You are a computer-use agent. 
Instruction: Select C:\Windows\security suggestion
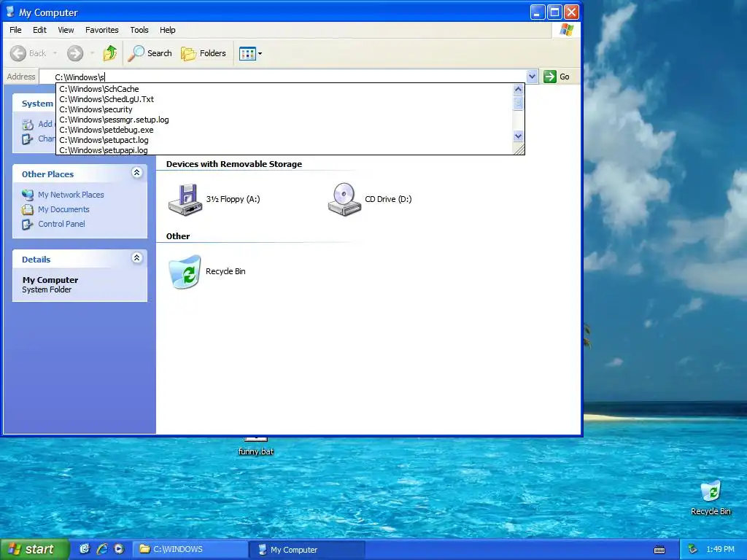coord(285,109)
